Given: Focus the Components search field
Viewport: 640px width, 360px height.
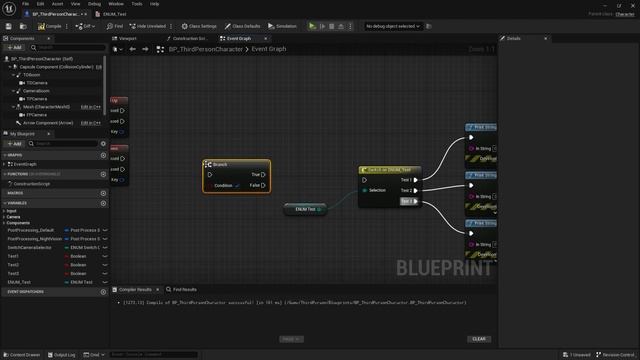Looking at the screenshot, I should (x=67, y=48).
